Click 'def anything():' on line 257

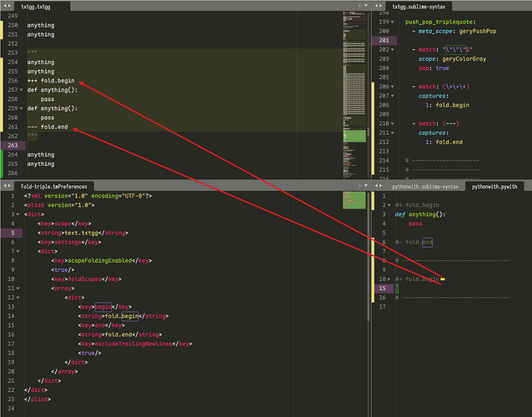pos(53,90)
